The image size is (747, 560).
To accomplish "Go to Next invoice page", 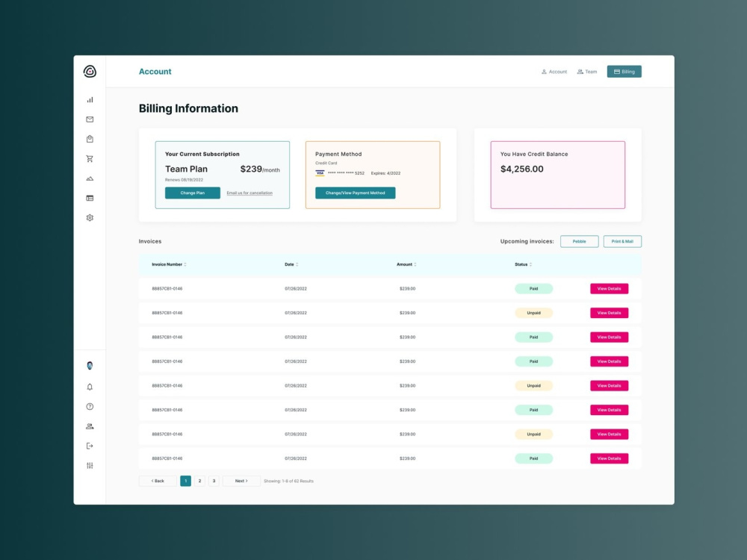I will pyautogui.click(x=241, y=481).
